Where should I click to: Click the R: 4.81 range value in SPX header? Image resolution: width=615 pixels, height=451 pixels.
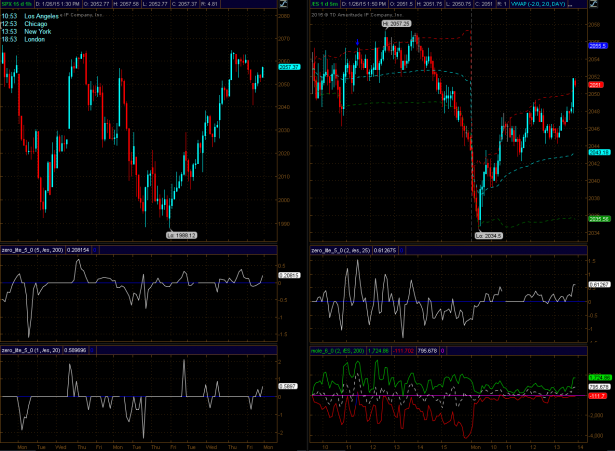[209, 4]
